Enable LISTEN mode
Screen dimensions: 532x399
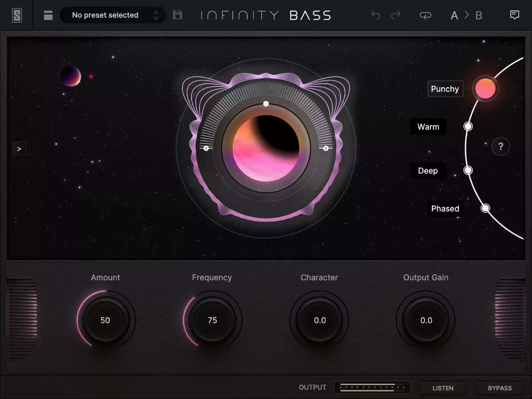point(443,388)
